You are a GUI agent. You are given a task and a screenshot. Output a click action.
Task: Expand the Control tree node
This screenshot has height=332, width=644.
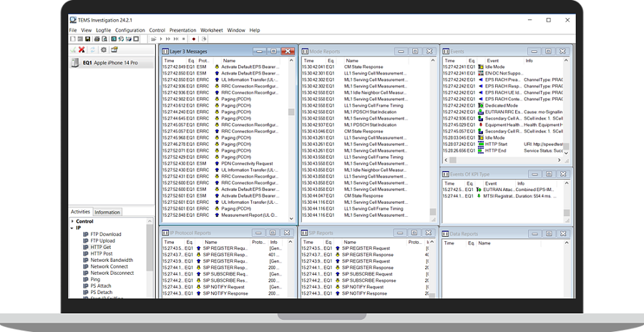[x=72, y=221]
